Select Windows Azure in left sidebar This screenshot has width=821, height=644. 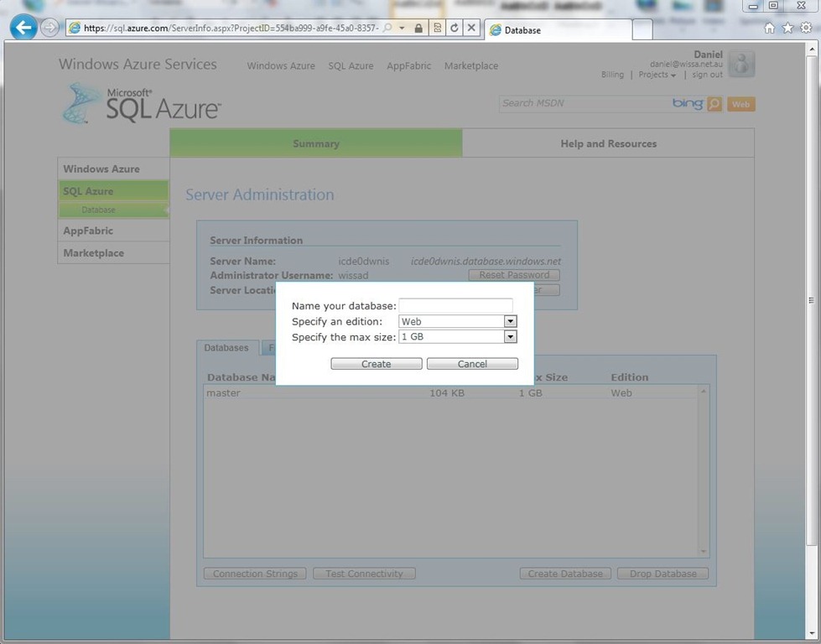(x=113, y=169)
